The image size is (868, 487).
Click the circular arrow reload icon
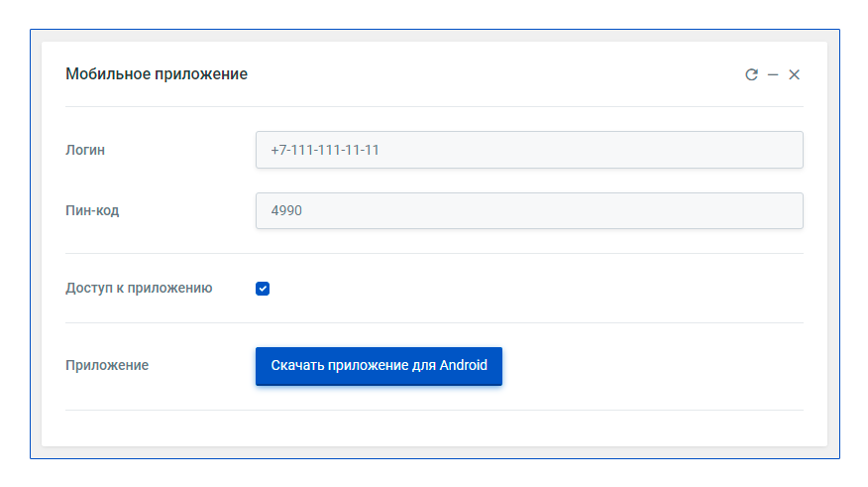click(x=751, y=74)
